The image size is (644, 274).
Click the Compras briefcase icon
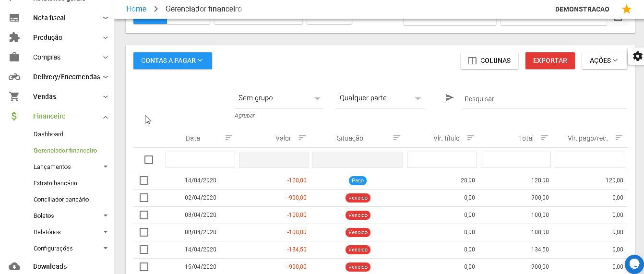click(14, 57)
